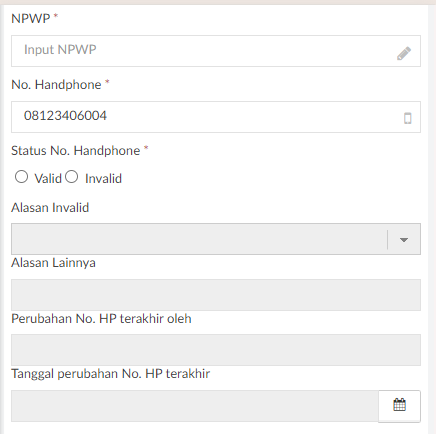Click the 'Perubahan No. HP terakhir oleh' label
The image size is (436, 434).
[x=101, y=319]
